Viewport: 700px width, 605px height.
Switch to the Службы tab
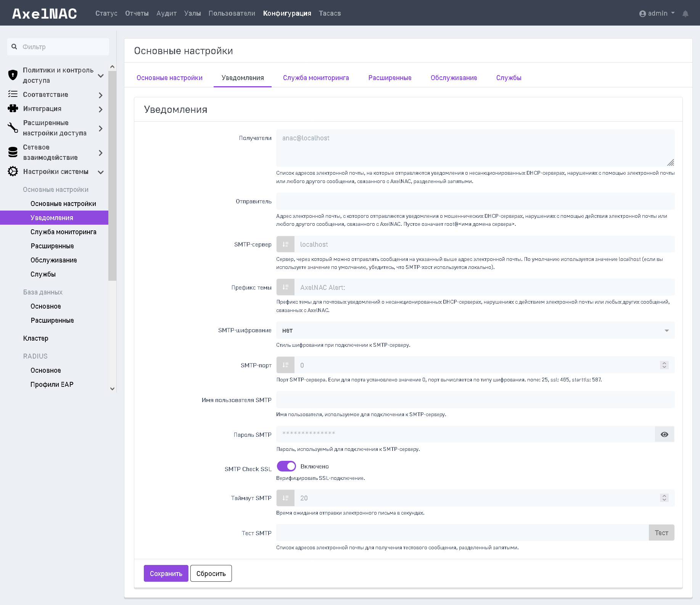(x=509, y=78)
